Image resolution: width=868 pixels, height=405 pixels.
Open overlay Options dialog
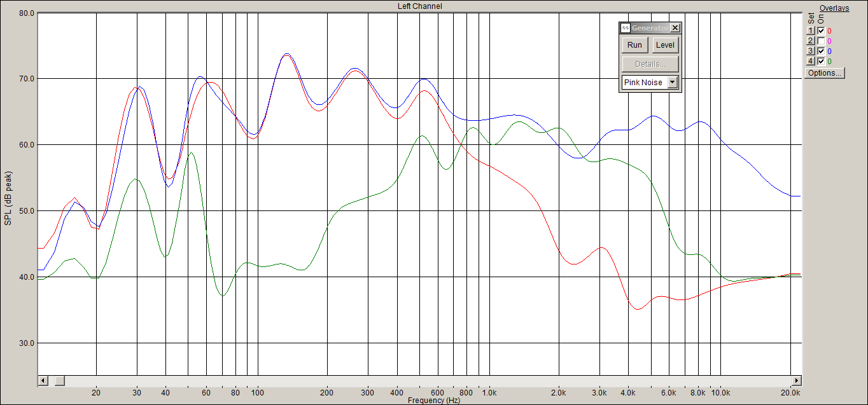point(825,72)
